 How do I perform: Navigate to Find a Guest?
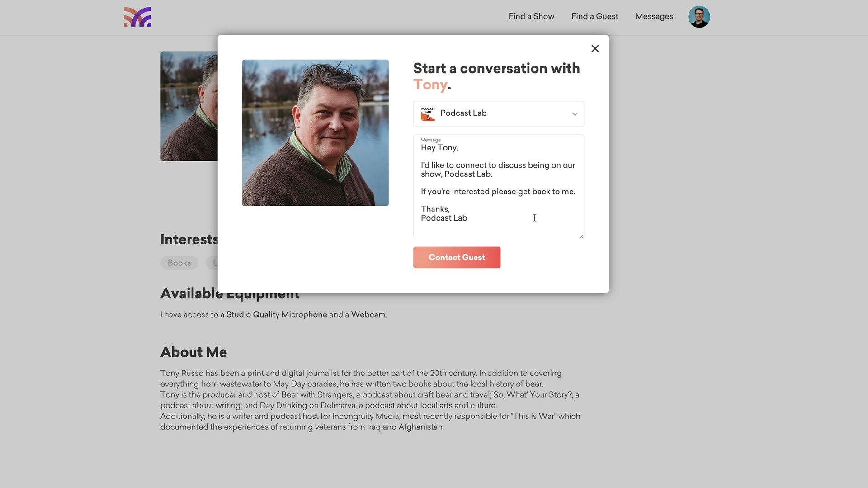tap(594, 16)
